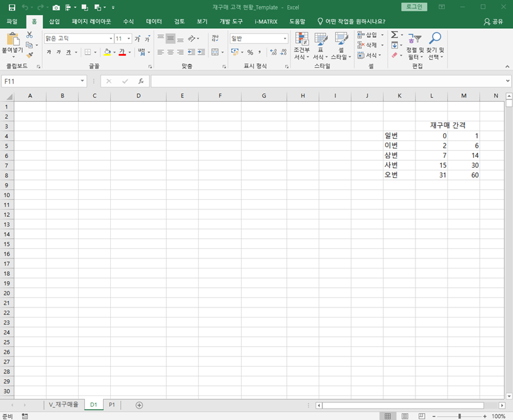Screen dimensions: 513x420
Task: Switch to the V_재구매율 sheet tab
Action: [x=64, y=406]
